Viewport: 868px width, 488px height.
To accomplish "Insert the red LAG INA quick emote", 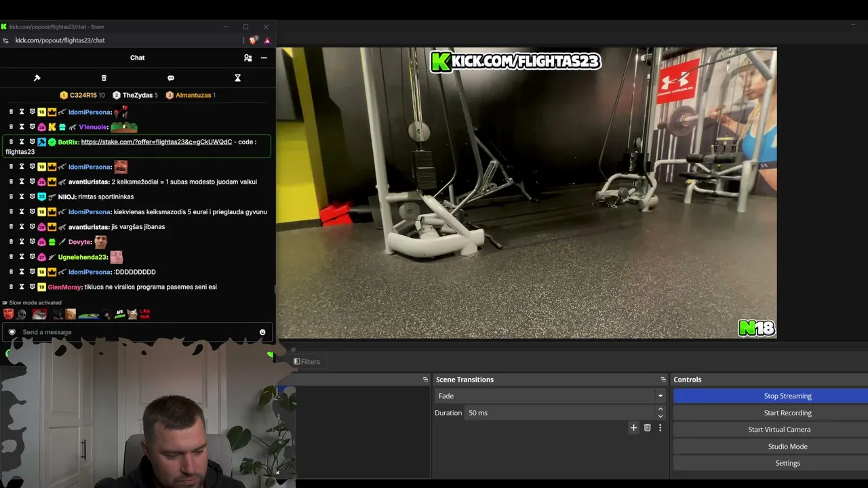I will coord(144,314).
